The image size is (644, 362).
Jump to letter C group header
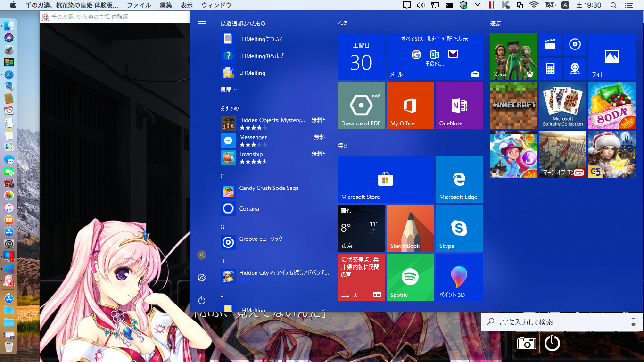pyautogui.click(x=222, y=176)
